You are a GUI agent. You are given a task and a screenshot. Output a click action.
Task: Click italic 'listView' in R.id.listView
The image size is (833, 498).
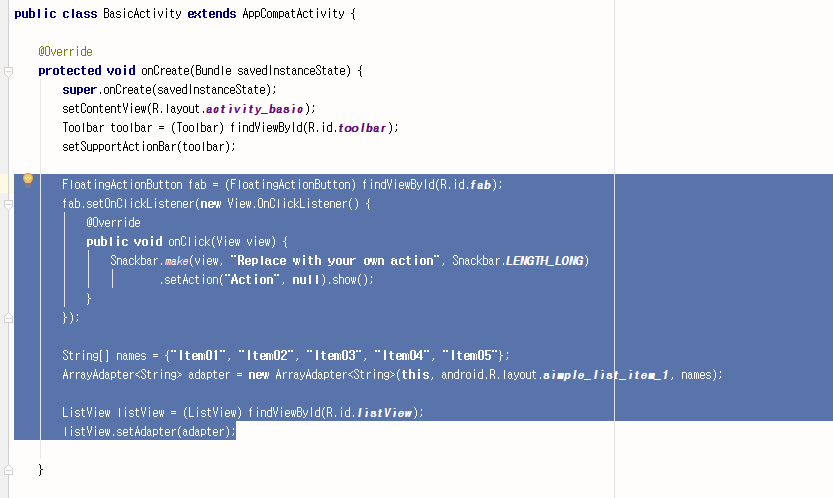tap(385, 413)
